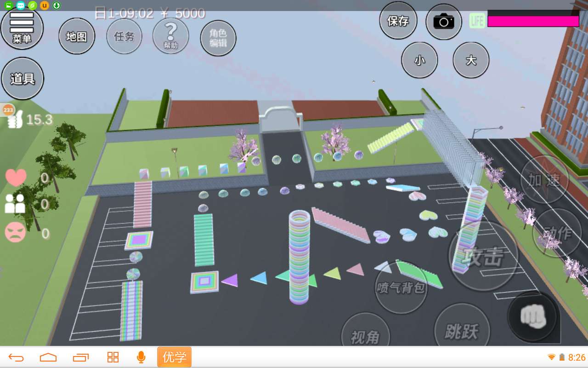
Task: Click the pink LIFE health bar
Action: click(x=533, y=21)
